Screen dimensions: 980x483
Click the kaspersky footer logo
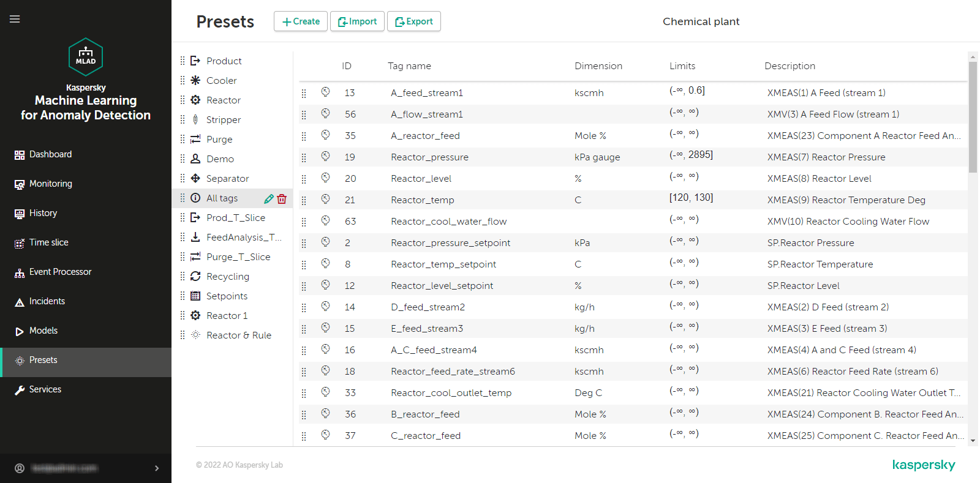[x=924, y=465]
